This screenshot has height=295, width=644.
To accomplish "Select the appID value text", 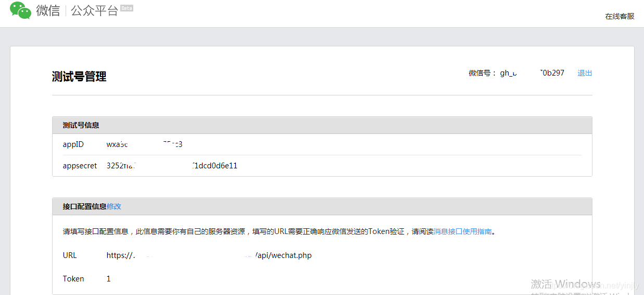I will point(144,144).
